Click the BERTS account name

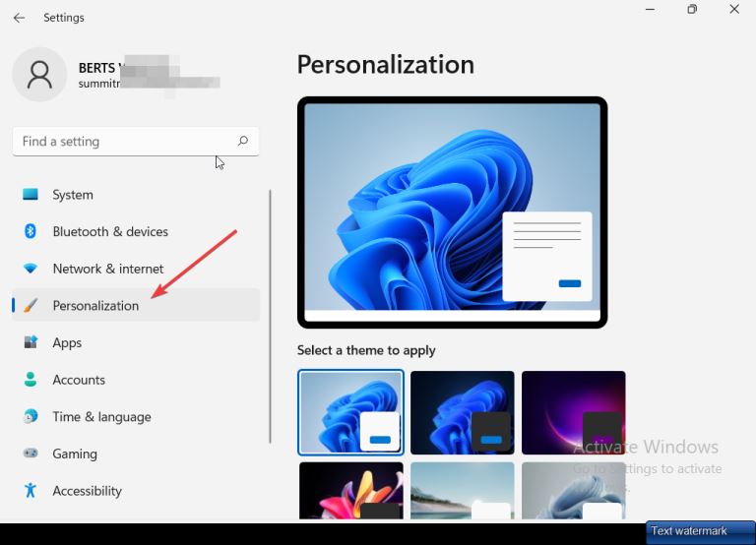(x=96, y=68)
